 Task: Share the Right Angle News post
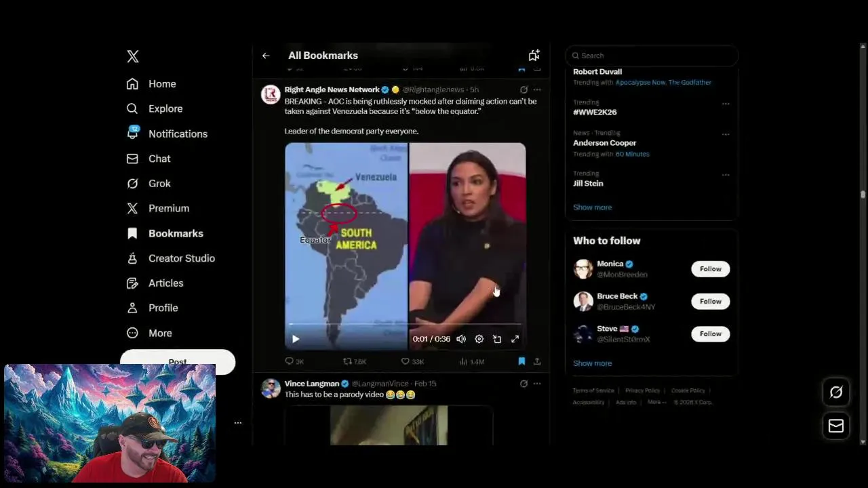[537, 362]
